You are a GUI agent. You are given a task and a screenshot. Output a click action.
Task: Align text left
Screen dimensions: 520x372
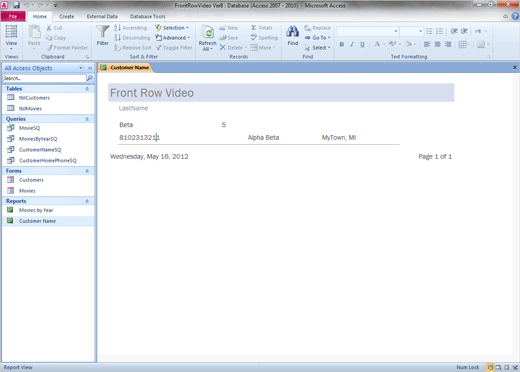click(427, 44)
